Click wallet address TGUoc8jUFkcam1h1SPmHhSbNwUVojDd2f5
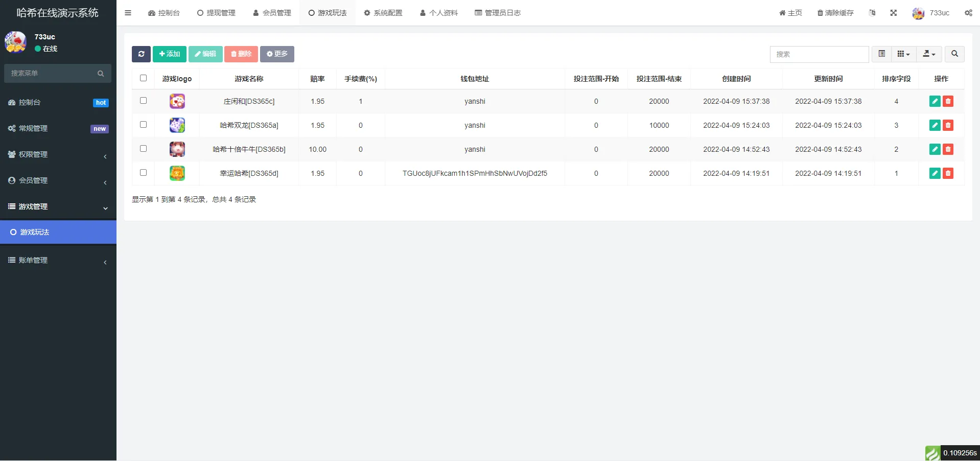This screenshot has height=461, width=980. (475, 173)
